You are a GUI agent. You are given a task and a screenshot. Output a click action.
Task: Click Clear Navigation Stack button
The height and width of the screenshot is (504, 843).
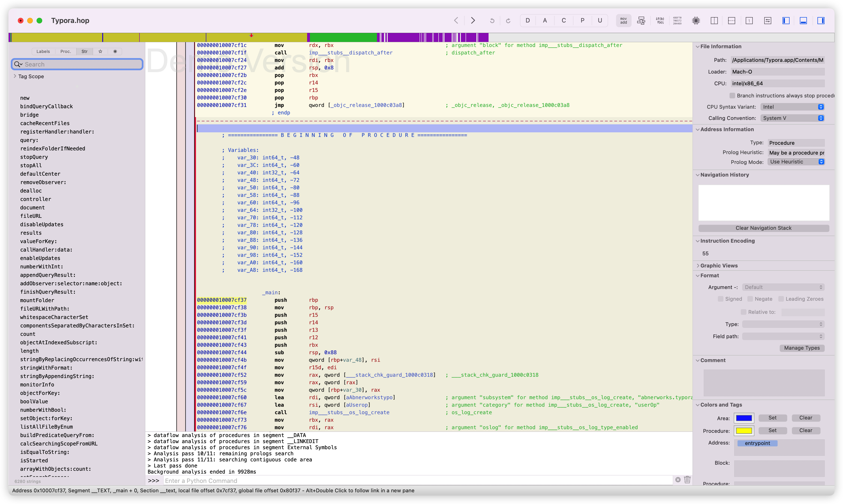pos(764,228)
